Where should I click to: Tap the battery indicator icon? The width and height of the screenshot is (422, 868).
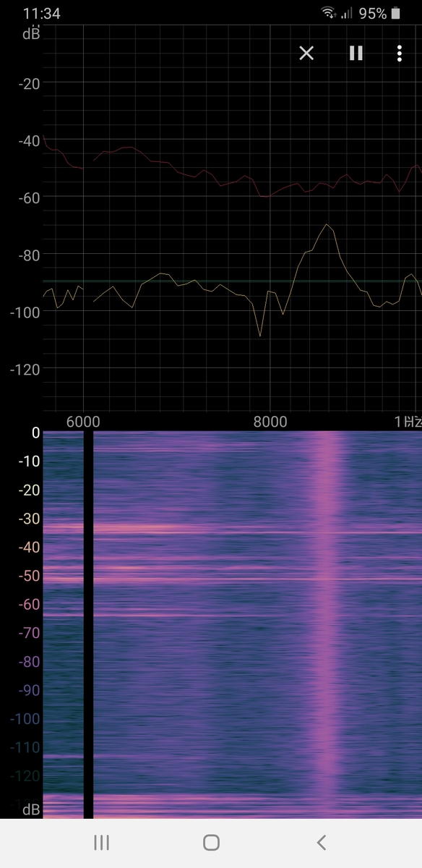coord(396,13)
